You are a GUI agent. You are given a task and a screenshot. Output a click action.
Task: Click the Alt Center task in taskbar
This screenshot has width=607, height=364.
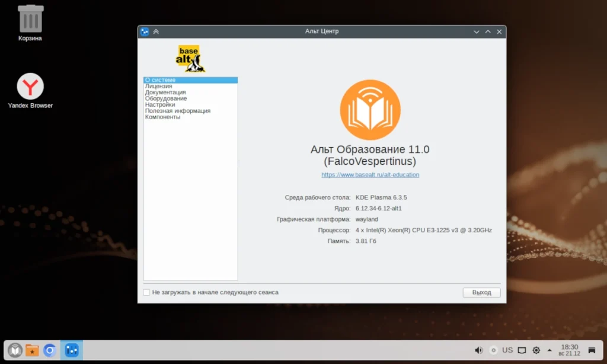point(72,350)
